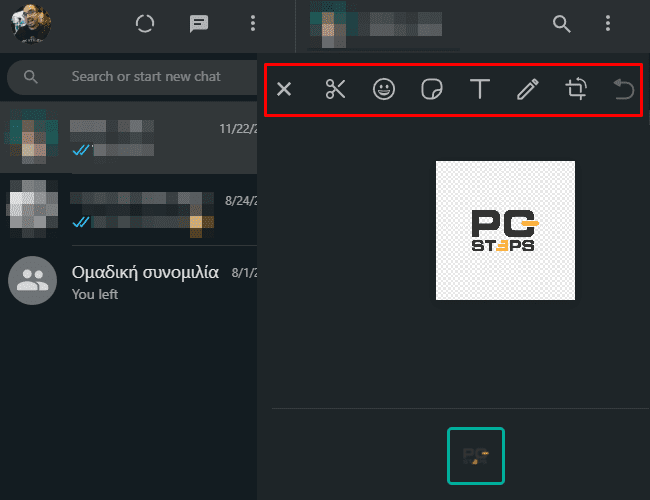Select the pencil draw tool
650x500 pixels.
[x=528, y=89]
